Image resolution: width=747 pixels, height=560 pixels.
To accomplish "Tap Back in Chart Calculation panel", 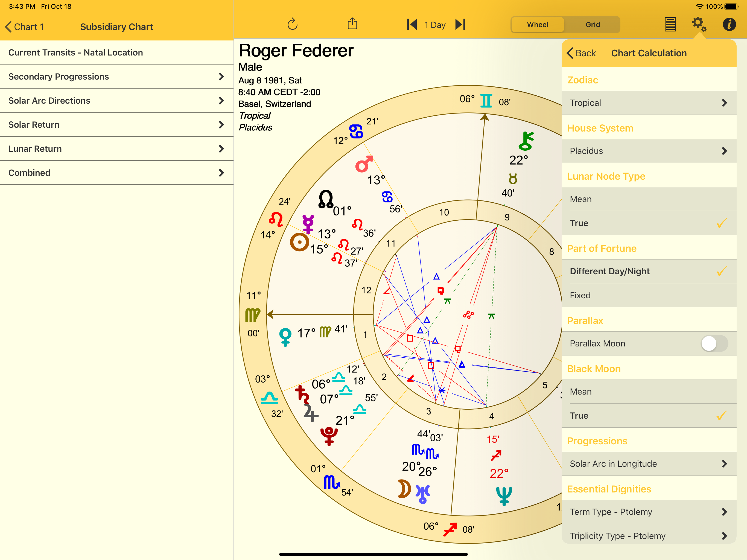I will point(581,53).
